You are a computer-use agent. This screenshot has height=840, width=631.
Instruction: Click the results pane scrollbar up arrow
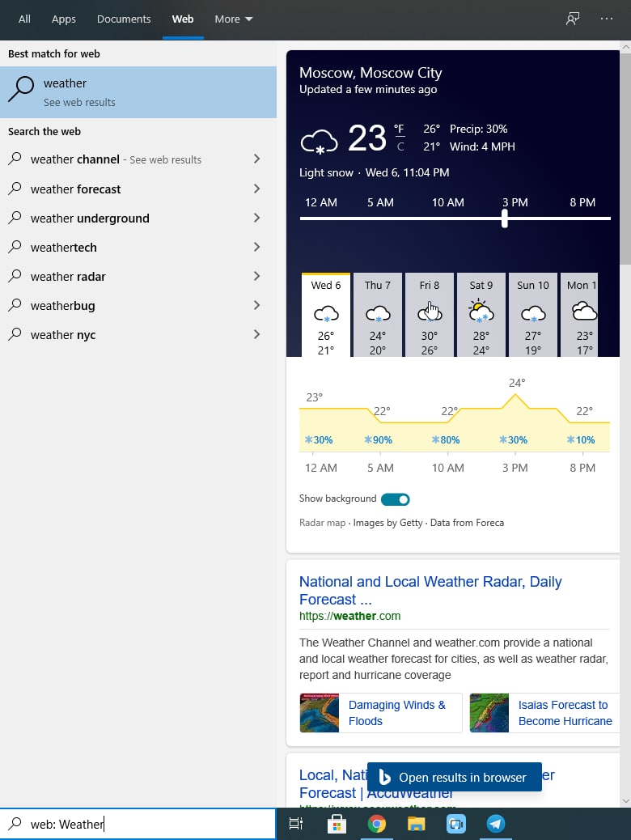click(x=625, y=47)
